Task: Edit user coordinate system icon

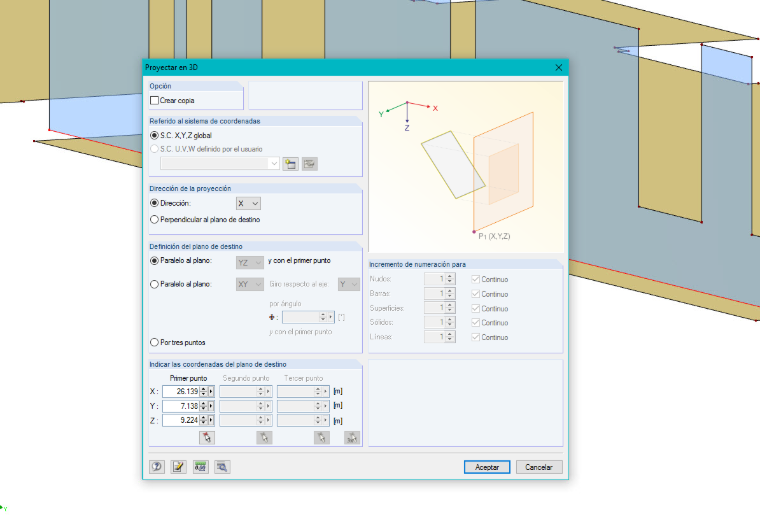Action: pyautogui.click(x=310, y=164)
